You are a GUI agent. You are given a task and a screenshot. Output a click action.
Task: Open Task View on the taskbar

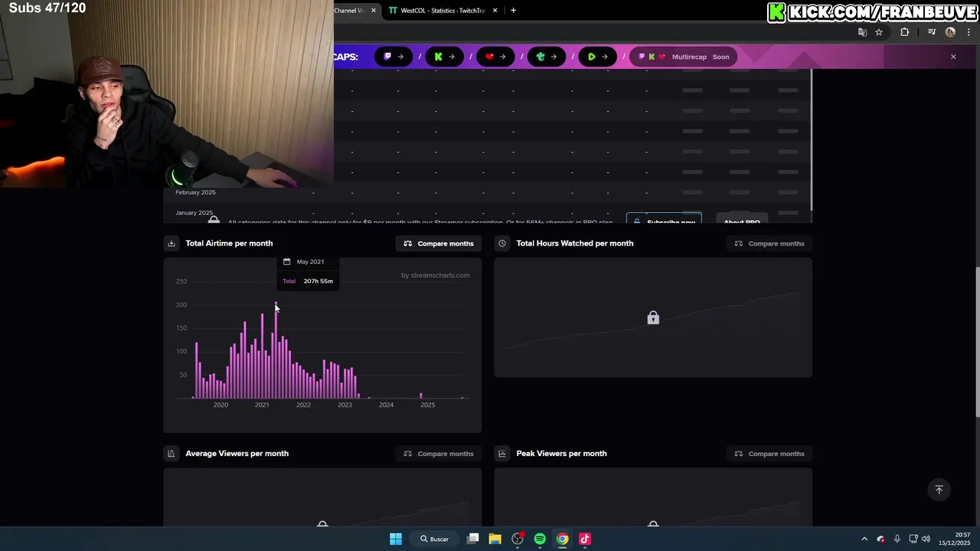473,539
